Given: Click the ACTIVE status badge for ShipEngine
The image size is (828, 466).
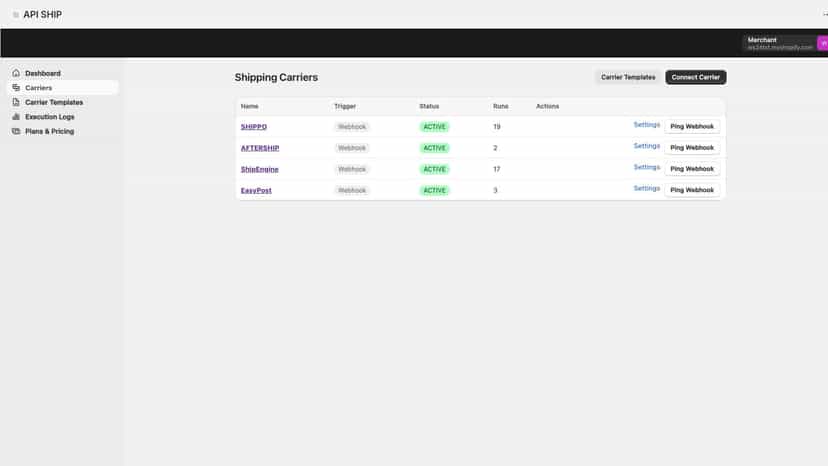Looking at the screenshot, I should click(x=435, y=169).
